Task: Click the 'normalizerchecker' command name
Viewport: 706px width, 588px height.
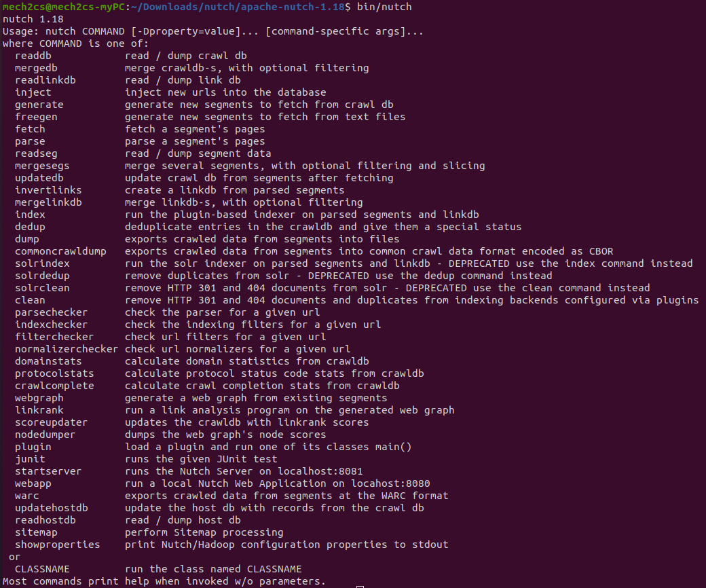Action: click(67, 349)
